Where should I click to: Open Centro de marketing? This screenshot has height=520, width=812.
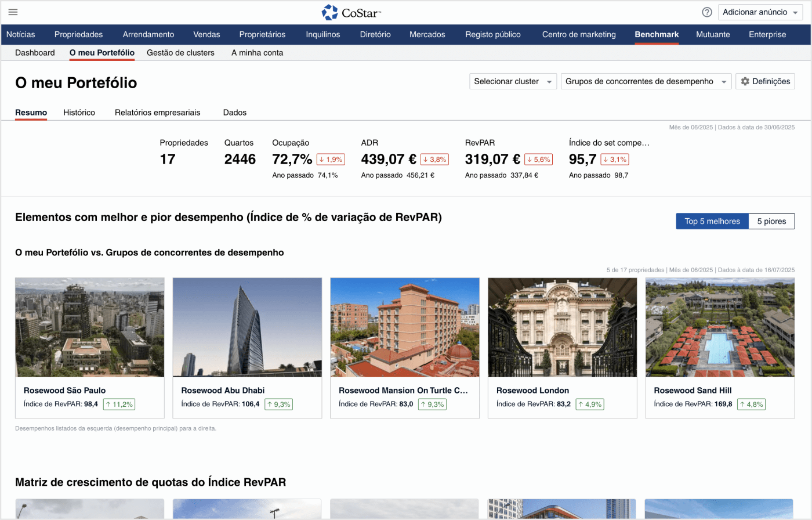579,34
